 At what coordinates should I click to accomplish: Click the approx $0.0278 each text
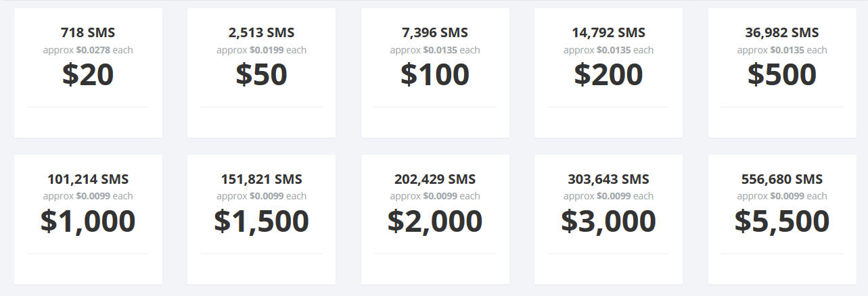88,50
